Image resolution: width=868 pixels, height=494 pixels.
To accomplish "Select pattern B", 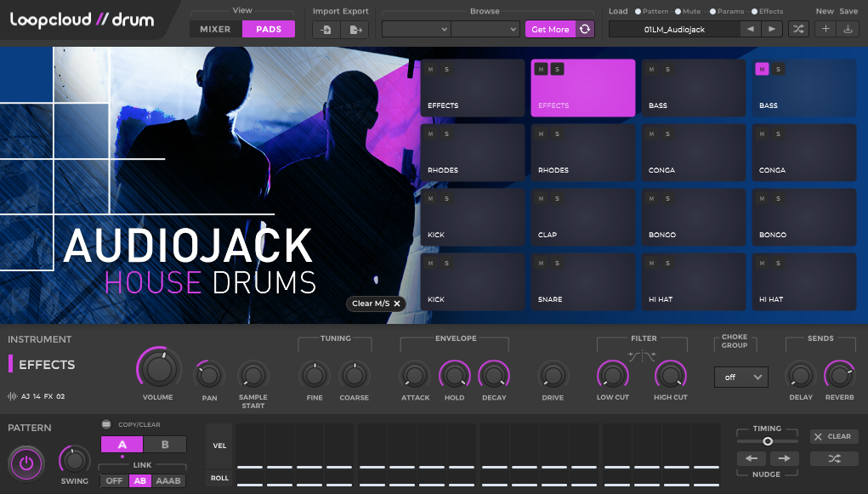I will [x=165, y=445].
